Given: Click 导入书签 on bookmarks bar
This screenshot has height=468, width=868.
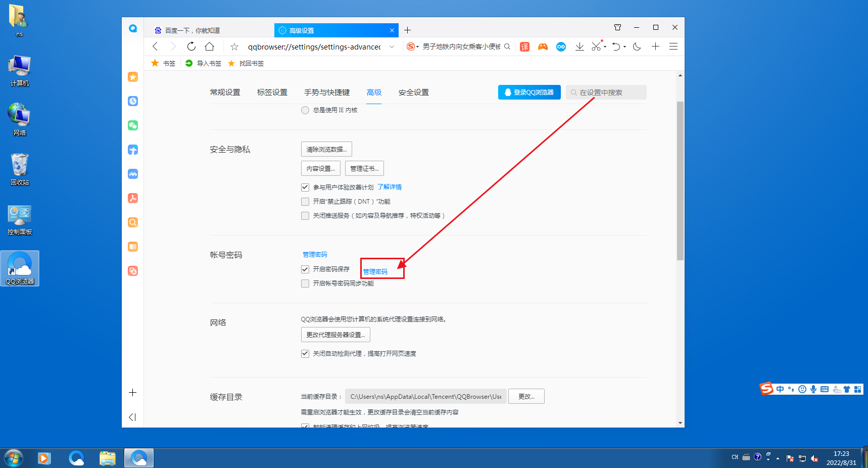Looking at the screenshot, I should (203, 63).
